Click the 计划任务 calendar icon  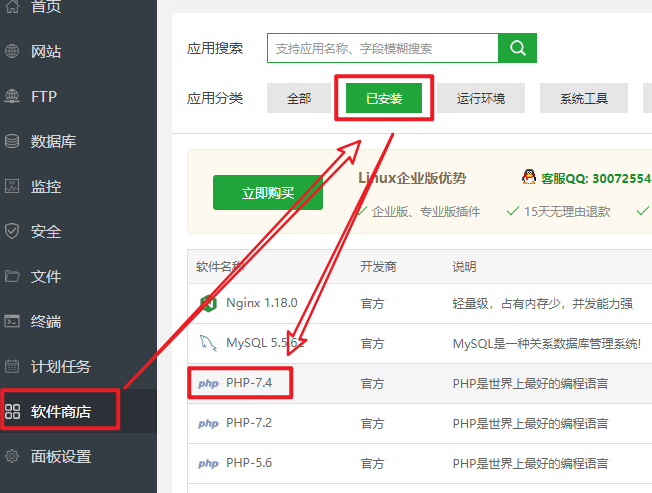tap(12, 366)
